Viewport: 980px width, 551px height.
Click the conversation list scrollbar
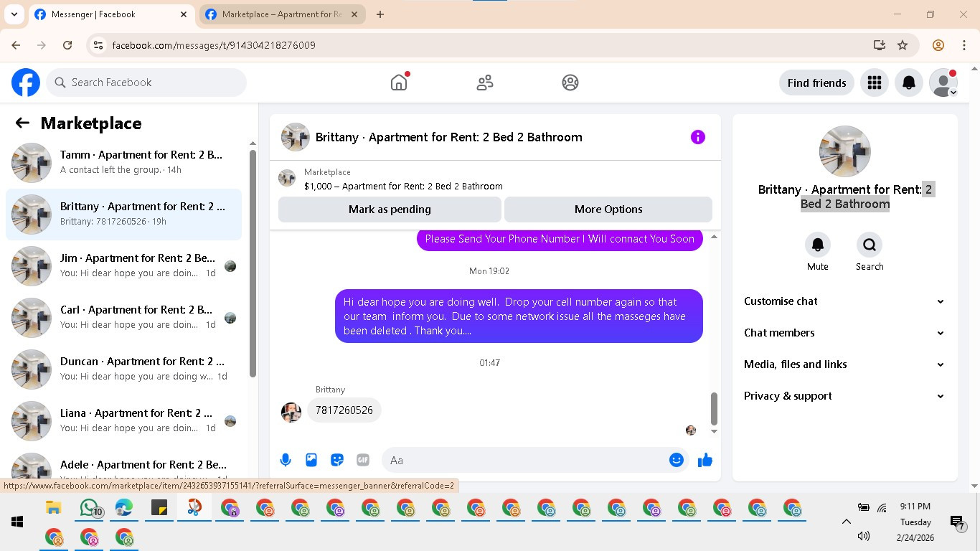pyautogui.click(x=253, y=263)
